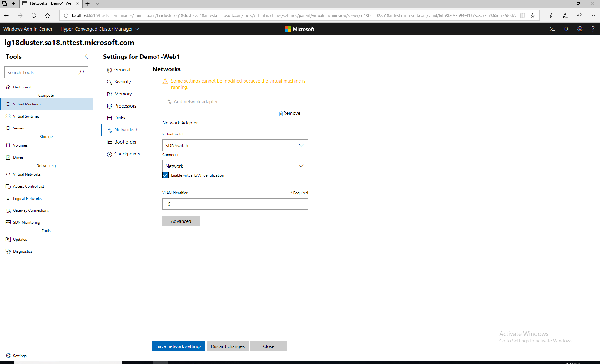
Task: Open Volumes tool
Action: click(x=46, y=145)
